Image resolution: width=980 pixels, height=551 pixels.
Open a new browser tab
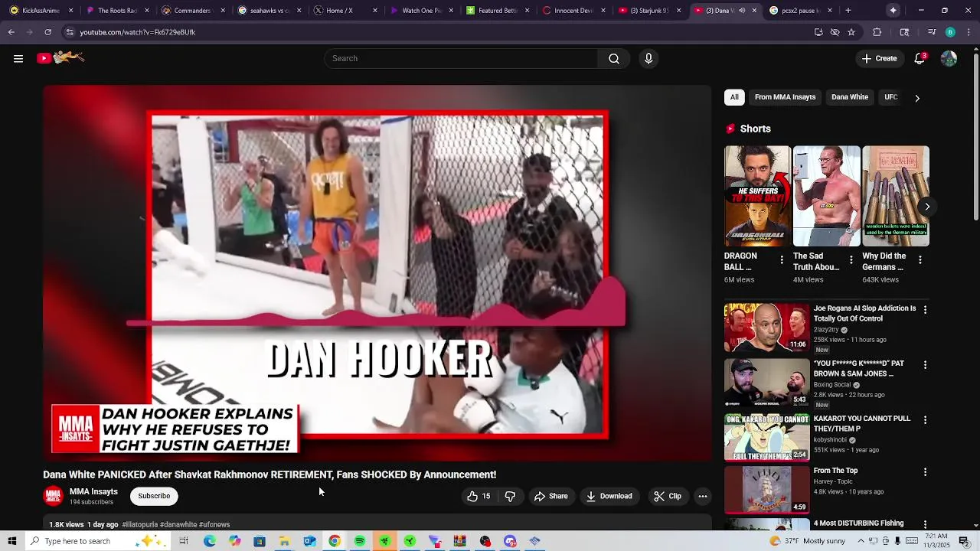pyautogui.click(x=848, y=11)
